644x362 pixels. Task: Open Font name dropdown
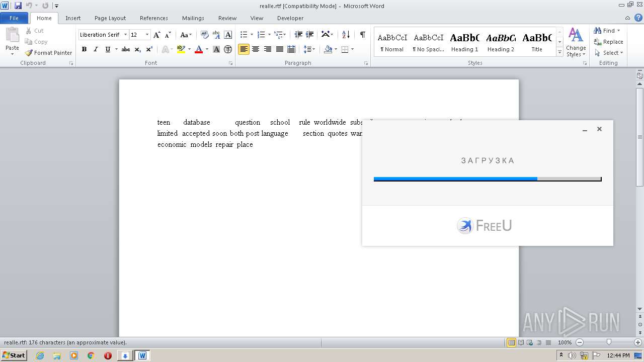(x=125, y=35)
